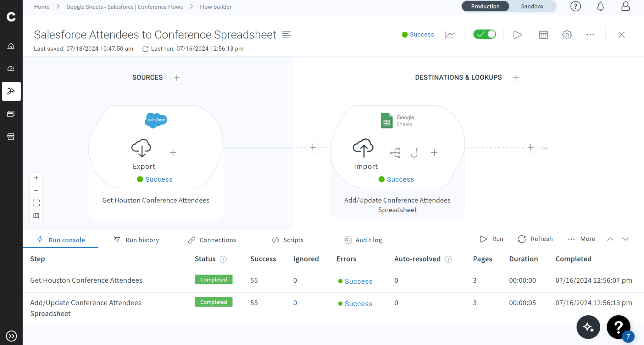This screenshot has width=644, height=345.
Task: Switch to the Sandbox environment
Action: tap(532, 6)
